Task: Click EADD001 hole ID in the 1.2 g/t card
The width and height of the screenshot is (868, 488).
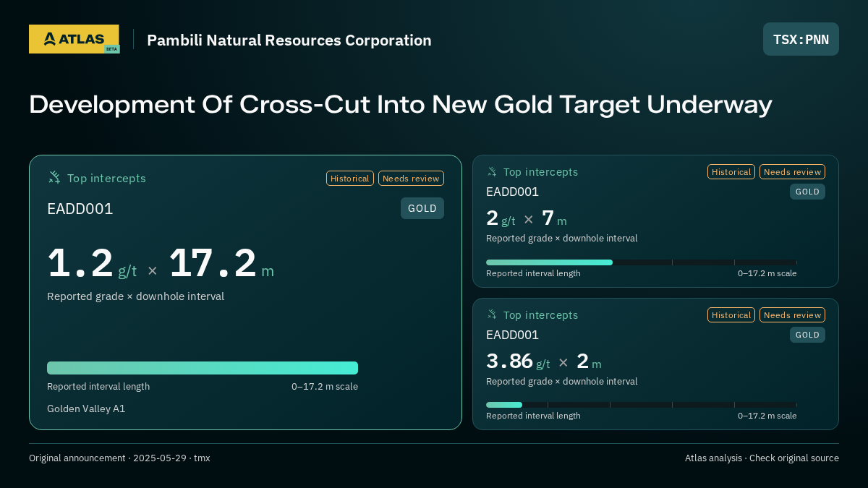Action: click(x=80, y=209)
